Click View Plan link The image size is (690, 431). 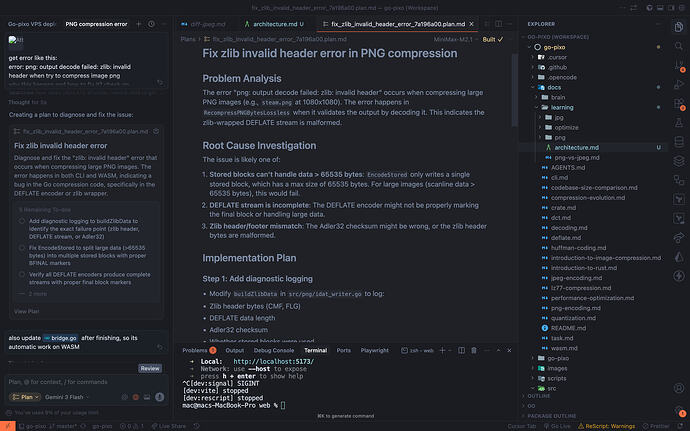[26, 311]
